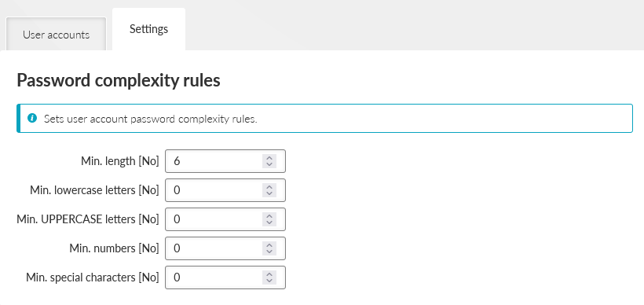644x305 pixels.
Task: Select the Settings tab
Action: click(x=148, y=29)
